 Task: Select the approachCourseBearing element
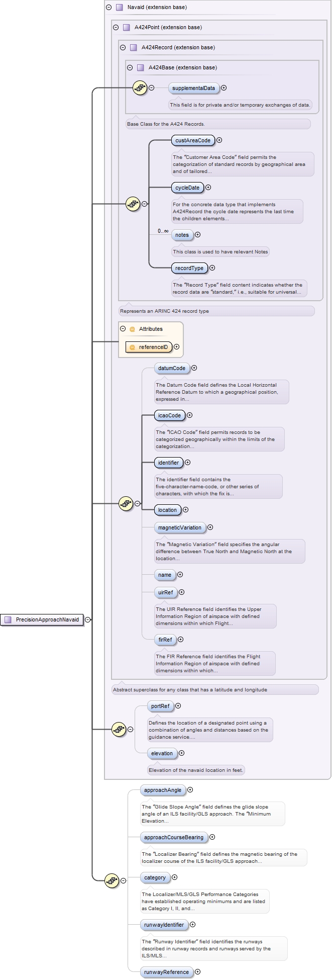tap(173, 837)
